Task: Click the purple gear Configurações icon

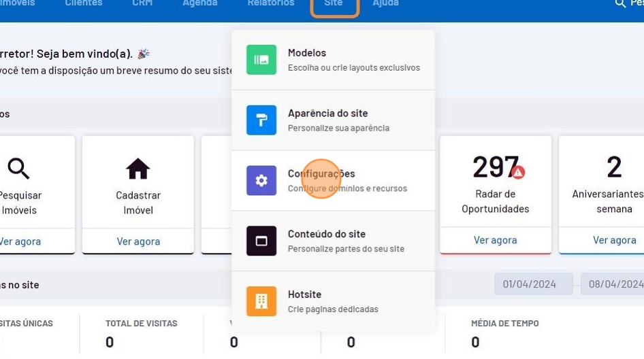Action: (261, 181)
